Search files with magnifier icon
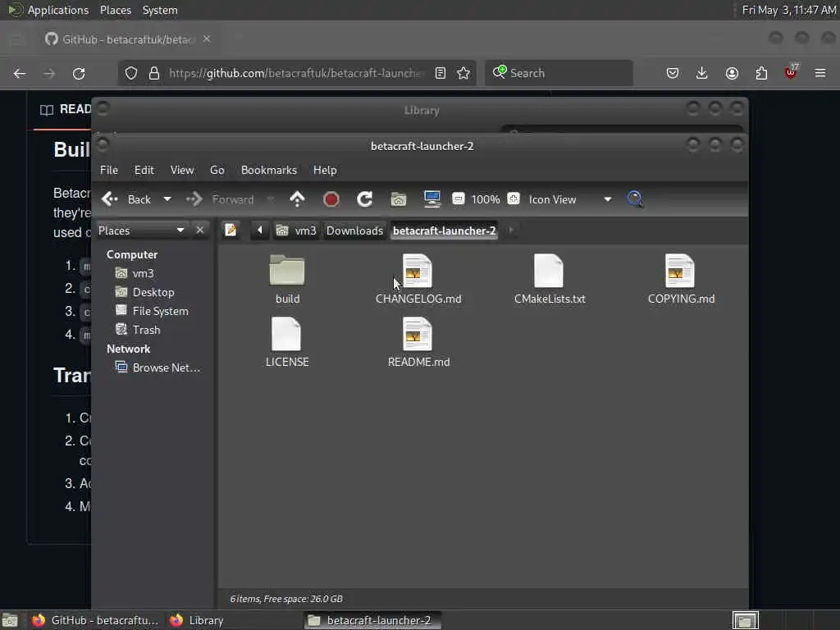 tap(636, 199)
